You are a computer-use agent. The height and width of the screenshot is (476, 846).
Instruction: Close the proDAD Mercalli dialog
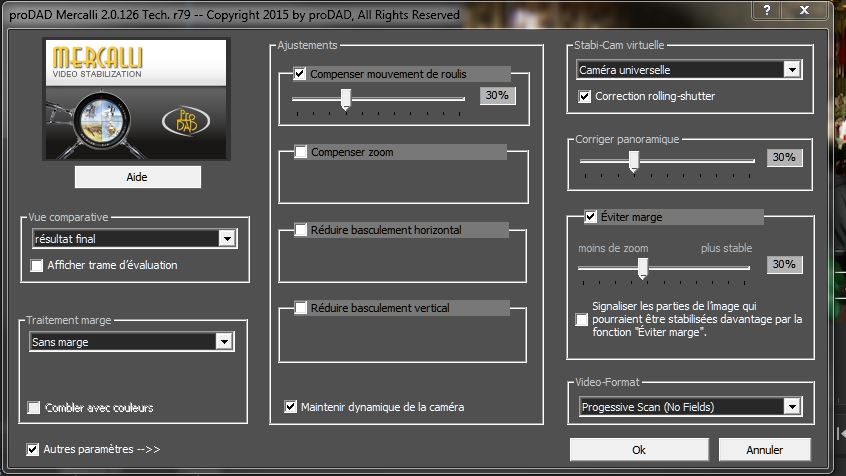point(804,10)
